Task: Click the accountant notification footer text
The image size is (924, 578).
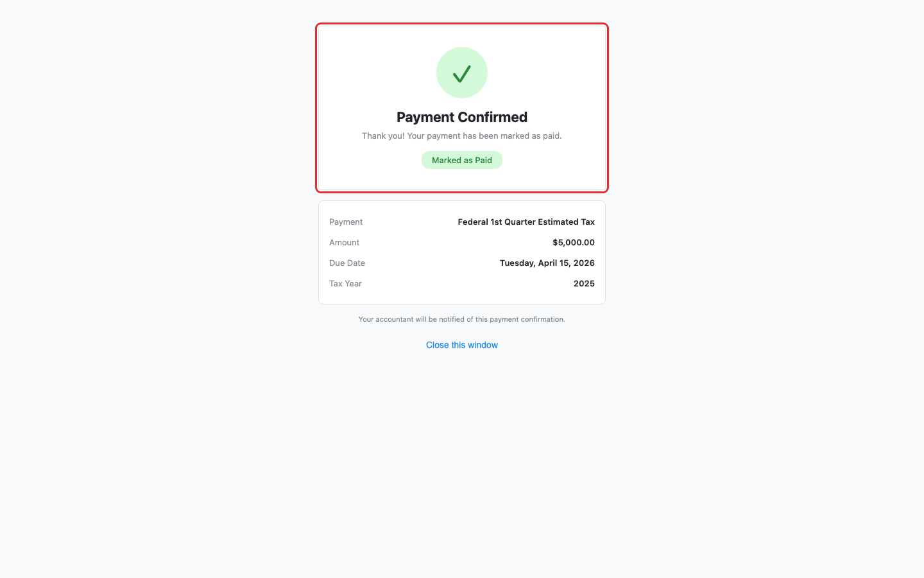Action: point(462,319)
